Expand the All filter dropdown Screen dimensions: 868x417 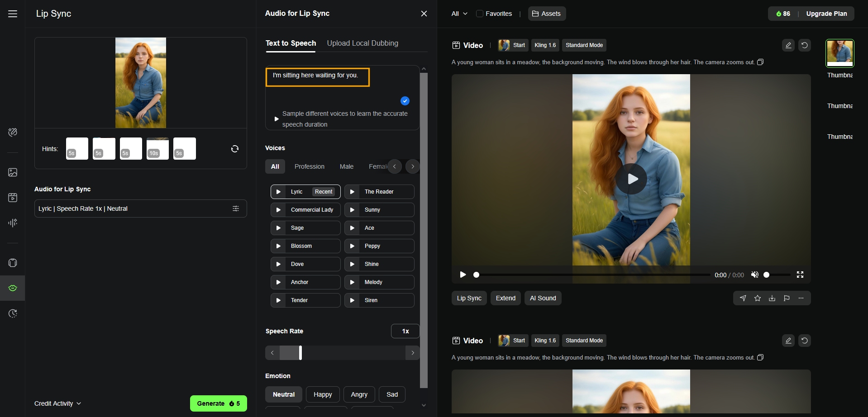459,14
